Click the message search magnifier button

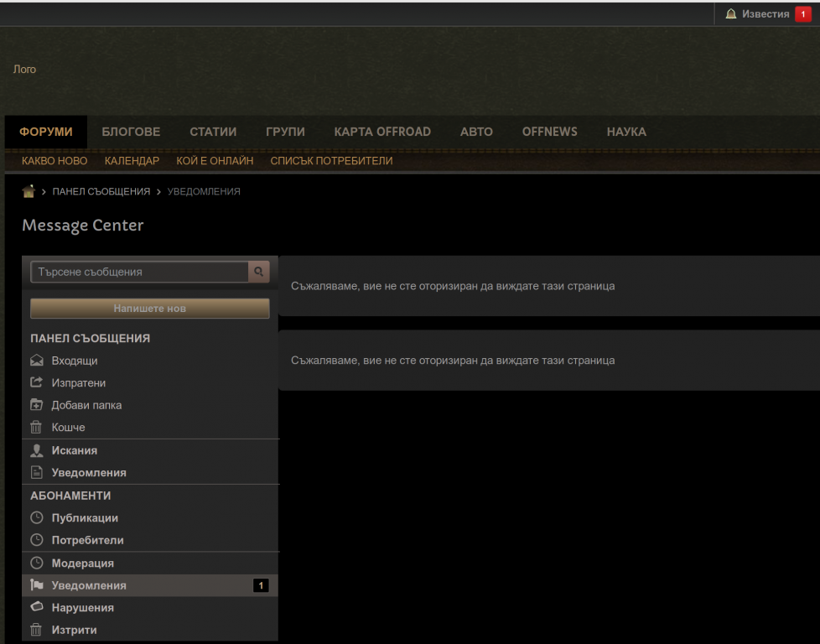pos(258,272)
